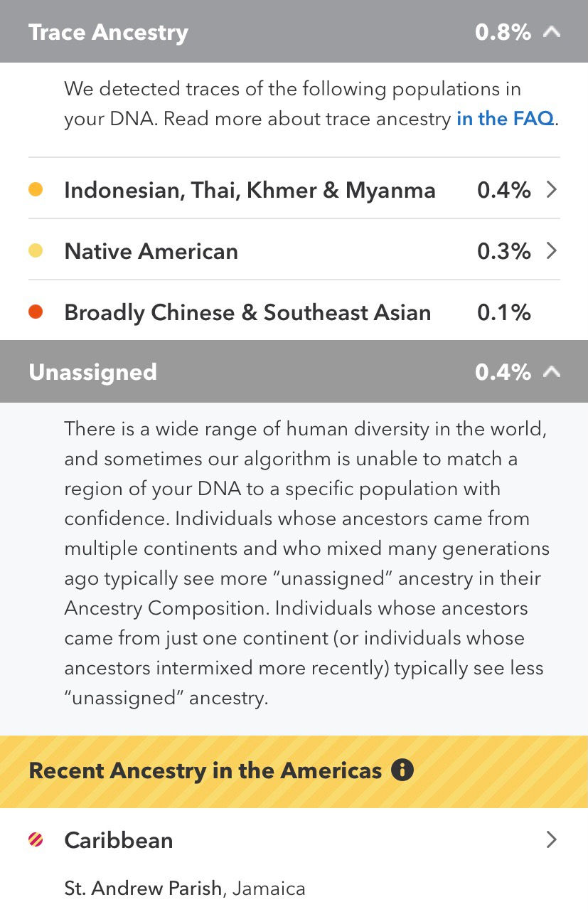Viewport: 588px width, 912px height.
Task: Click St. Andrew Parish, Jamaica text
Action: click(185, 889)
